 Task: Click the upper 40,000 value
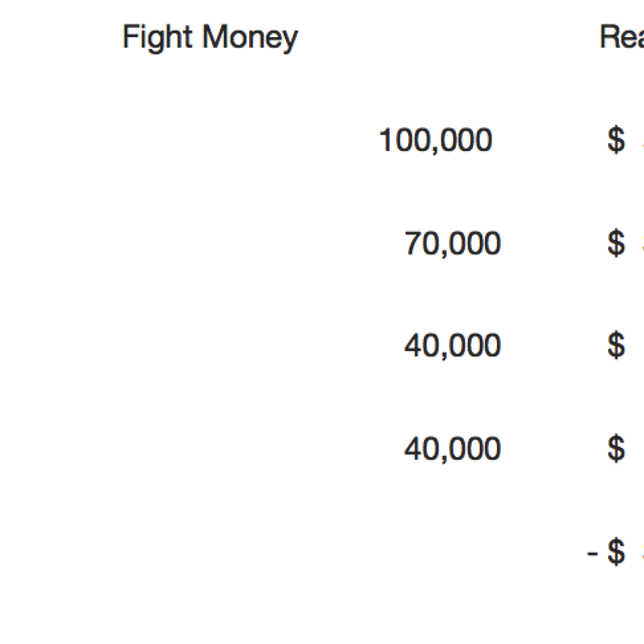coord(452,345)
